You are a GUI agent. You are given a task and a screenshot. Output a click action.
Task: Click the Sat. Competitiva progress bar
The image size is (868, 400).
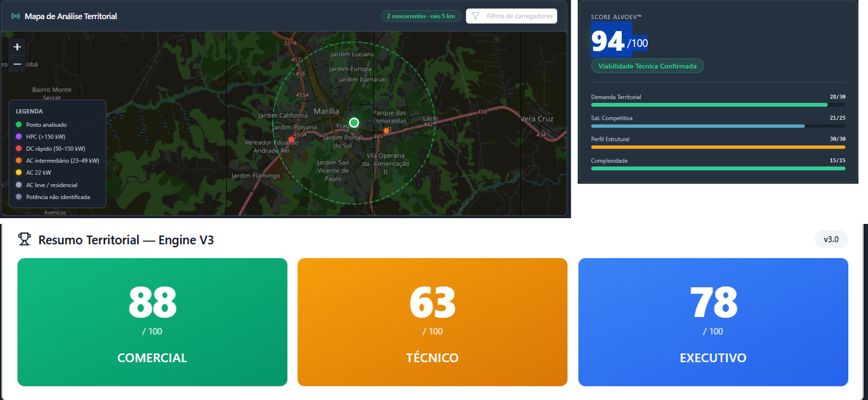coord(718,126)
